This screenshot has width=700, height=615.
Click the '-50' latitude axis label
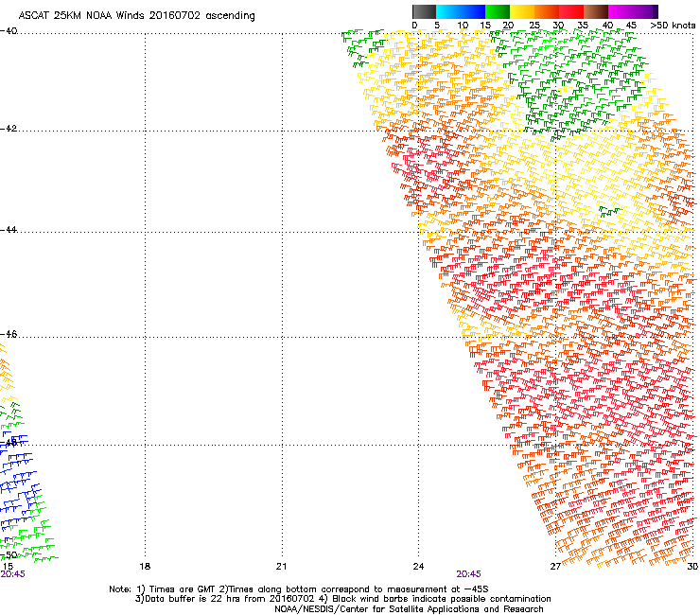click(x=9, y=554)
